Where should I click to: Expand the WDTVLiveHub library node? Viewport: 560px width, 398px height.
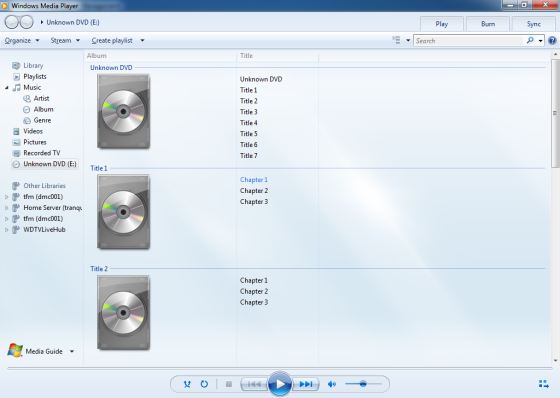(x=6, y=230)
